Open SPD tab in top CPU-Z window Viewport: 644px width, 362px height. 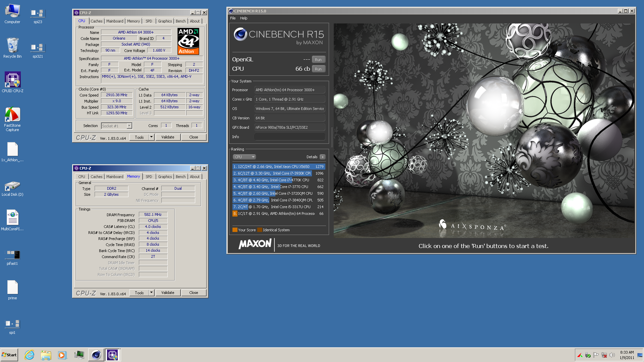(149, 21)
